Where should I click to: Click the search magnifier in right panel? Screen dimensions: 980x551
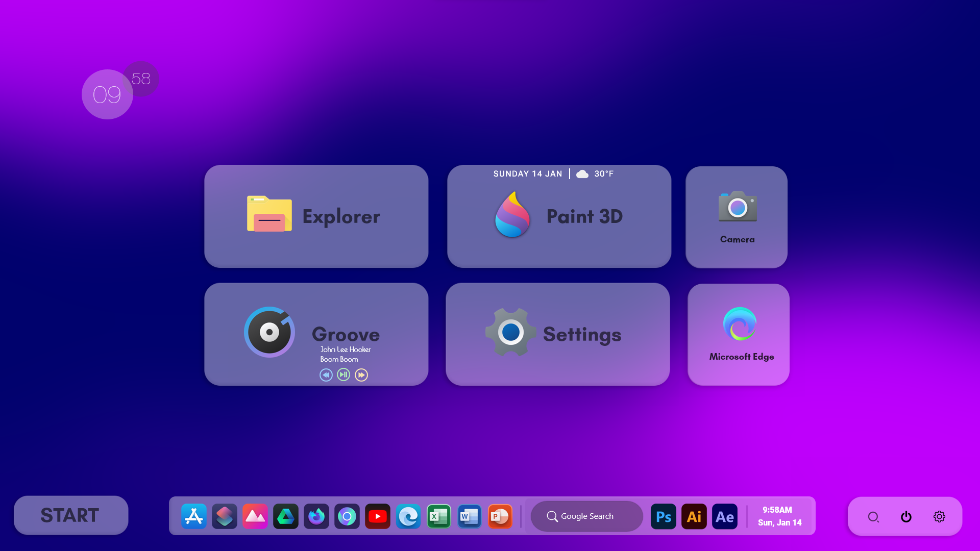click(x=873, y=517)
